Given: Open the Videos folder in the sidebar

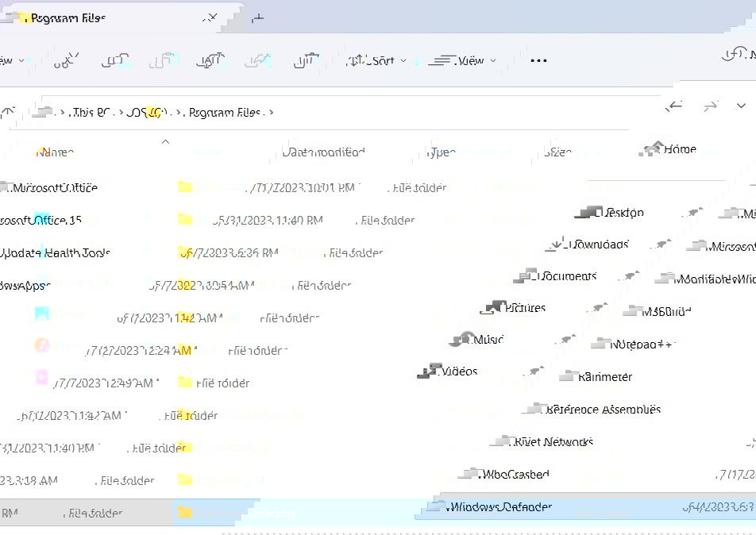Looking at the screenshot, I should tap(457, 371).
